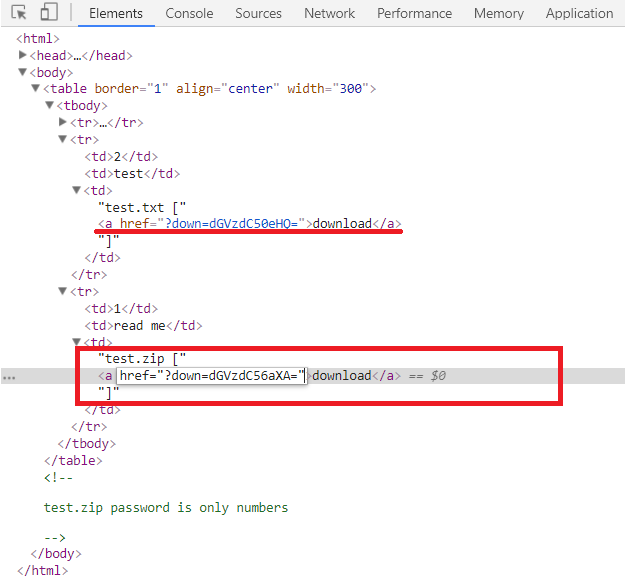Screen dimensions: 625x577
Task: Click the align="center" table attribute
Action: click(x=228, y=88)
